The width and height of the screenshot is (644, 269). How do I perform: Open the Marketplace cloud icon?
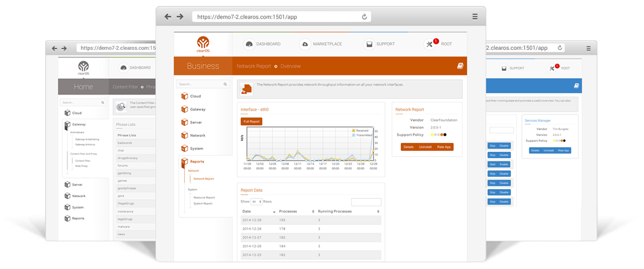[x=305, y=44]
